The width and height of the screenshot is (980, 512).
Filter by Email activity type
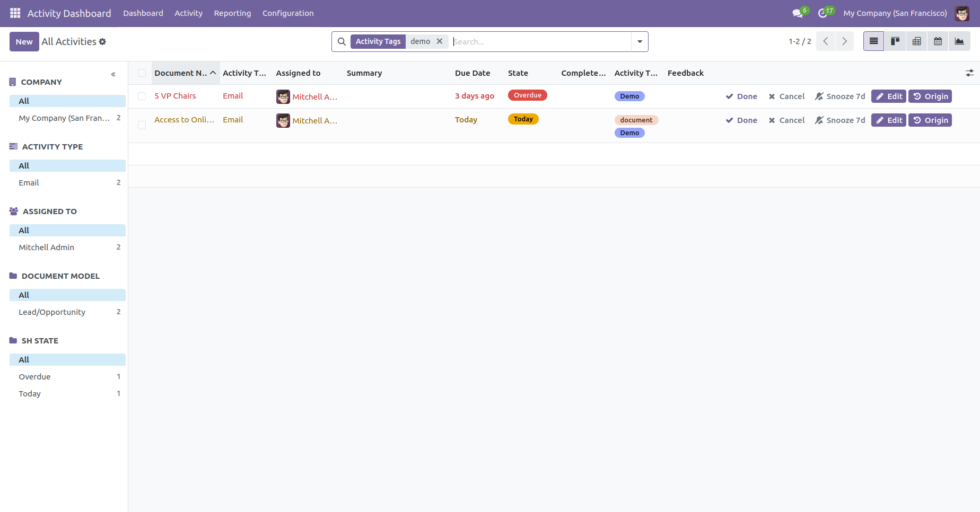tap(68, 183)
